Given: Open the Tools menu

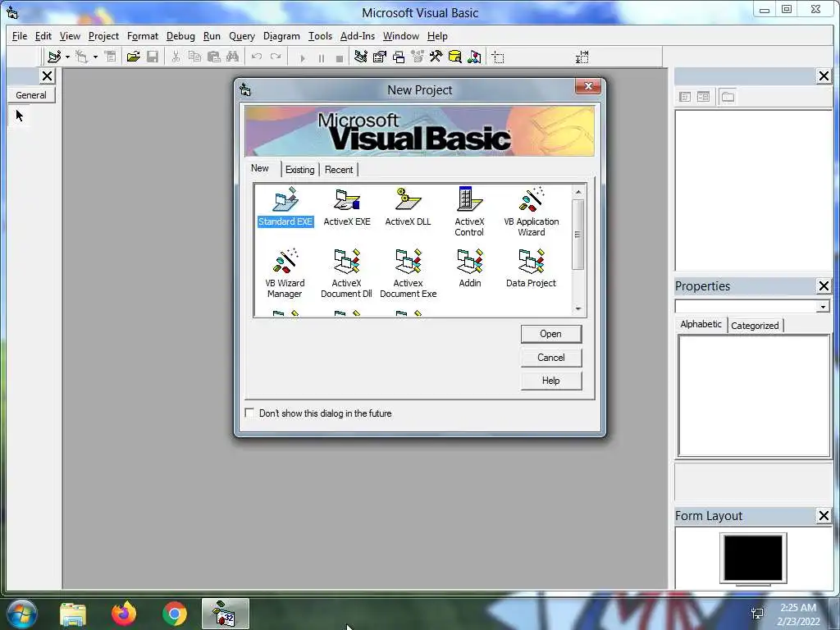Looking at the screenshot, I should click(320, 36).
